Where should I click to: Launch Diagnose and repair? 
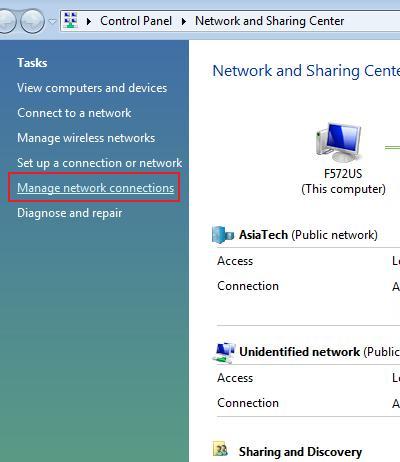70,213
